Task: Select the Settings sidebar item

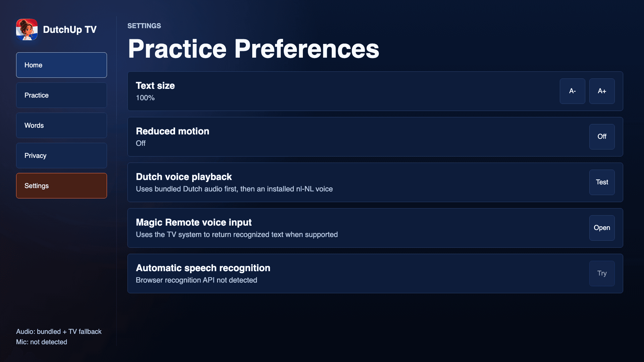Action: point(61,186)
